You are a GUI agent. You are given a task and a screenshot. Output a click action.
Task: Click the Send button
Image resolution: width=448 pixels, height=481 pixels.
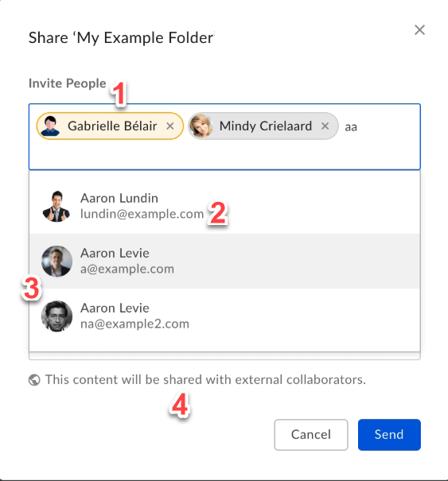(x=389, y=435)
